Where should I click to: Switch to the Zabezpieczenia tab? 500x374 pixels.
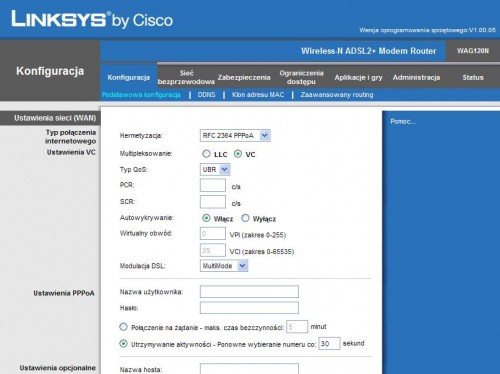pyautogui.click(x=244, y=77)
